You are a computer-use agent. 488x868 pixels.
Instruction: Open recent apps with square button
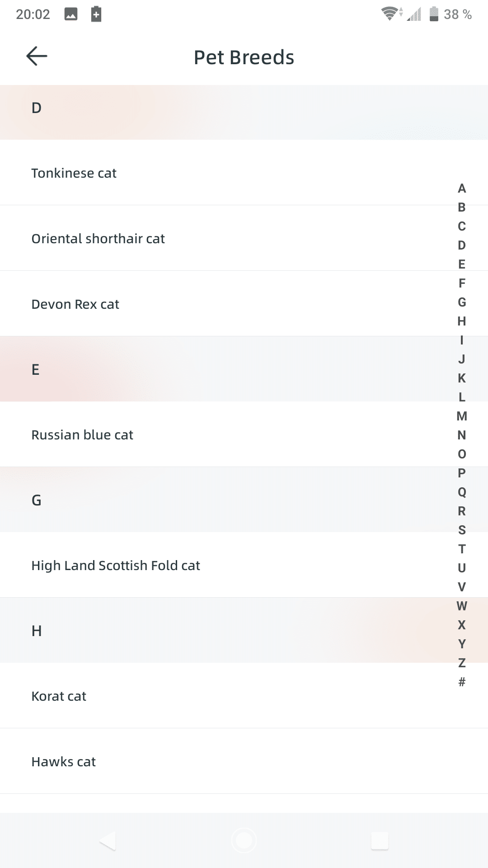[380, 841]
